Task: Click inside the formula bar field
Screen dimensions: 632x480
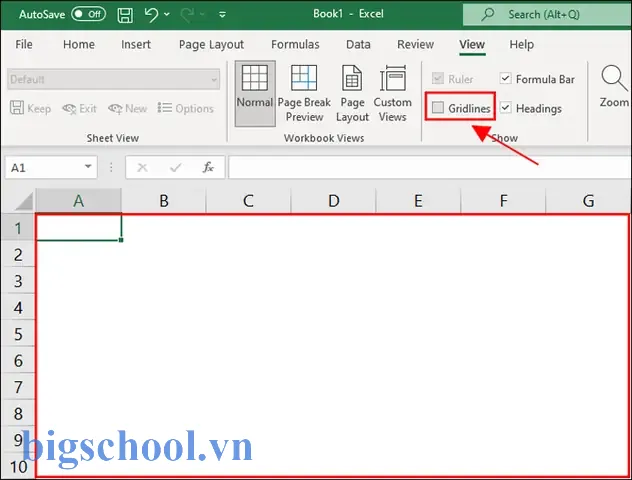Action: pyautogui.click(x=430, y=167)
